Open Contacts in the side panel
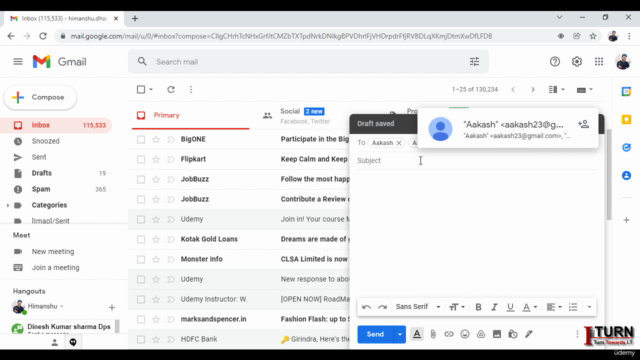This screenshot has width=640, height=360. [626, 176]
